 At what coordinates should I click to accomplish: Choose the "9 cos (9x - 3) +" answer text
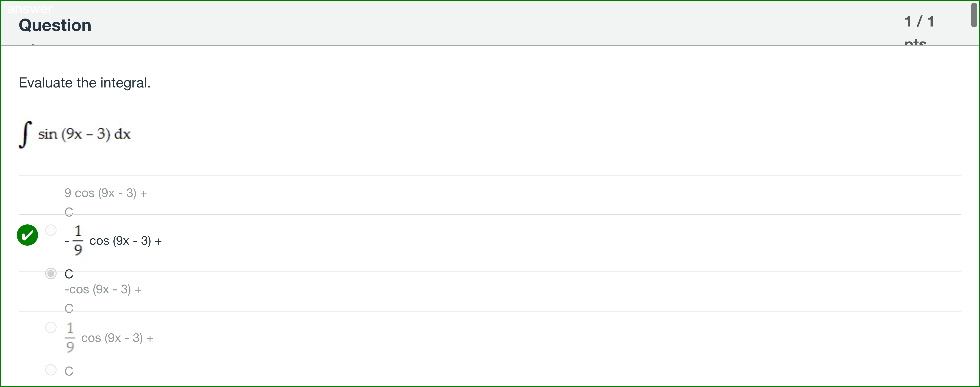tap(106, 193)
